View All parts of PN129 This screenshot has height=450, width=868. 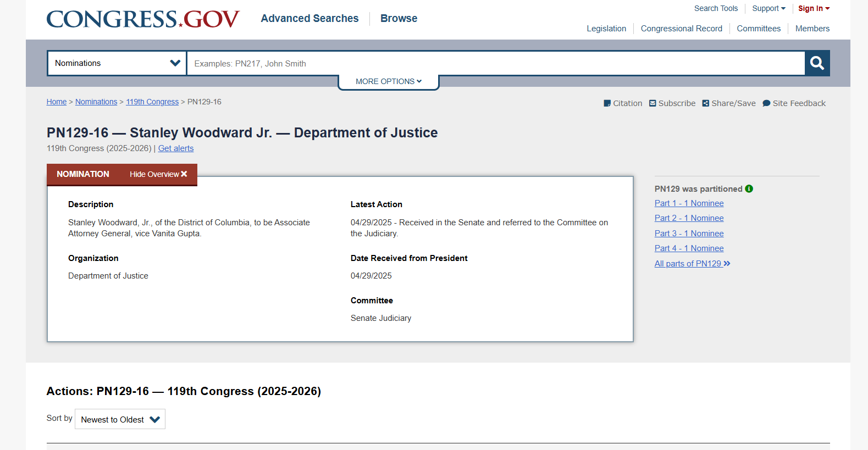[x=692, y=264]
